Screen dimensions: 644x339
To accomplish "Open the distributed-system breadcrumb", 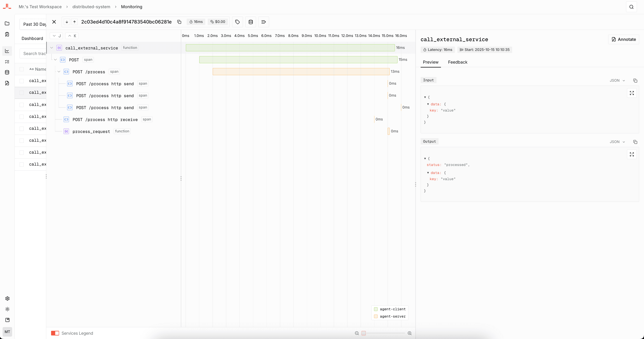I will point(91,7).
